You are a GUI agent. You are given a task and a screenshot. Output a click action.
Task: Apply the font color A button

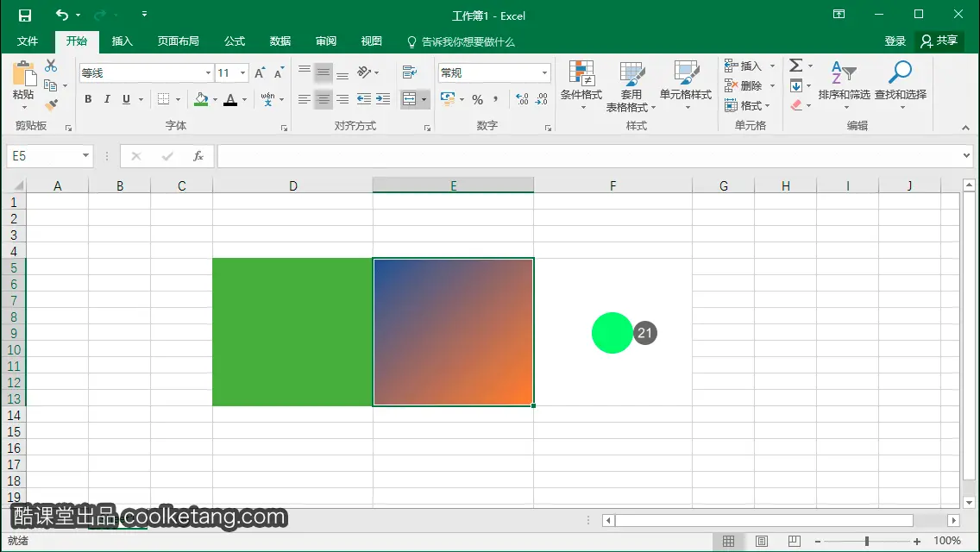tap(230, 99)
